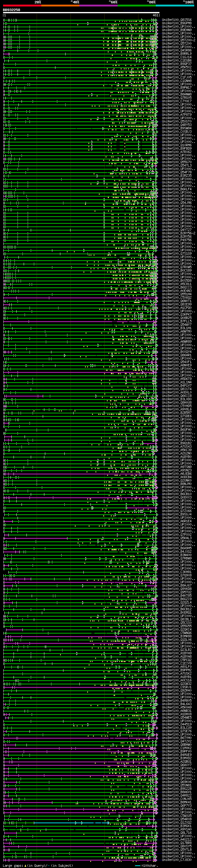Click label UniRef100_B9FBD9

click(x=177, y=148)
